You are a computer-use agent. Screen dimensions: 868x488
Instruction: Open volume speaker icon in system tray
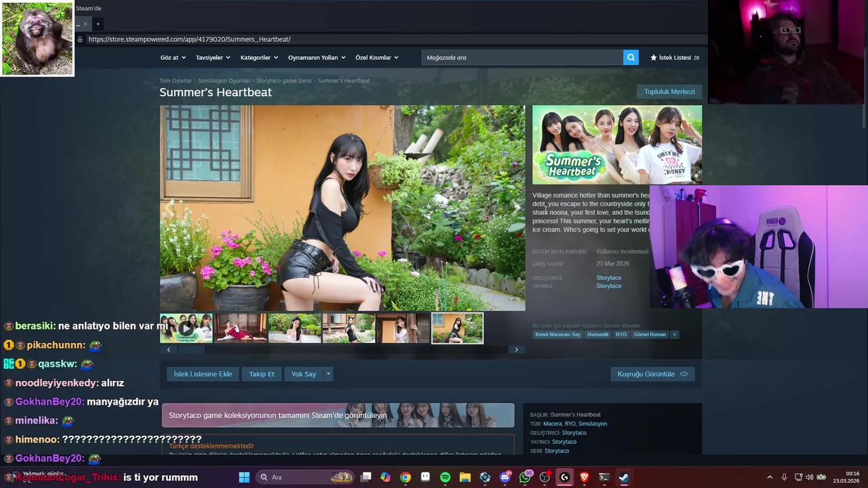[809, 477]
